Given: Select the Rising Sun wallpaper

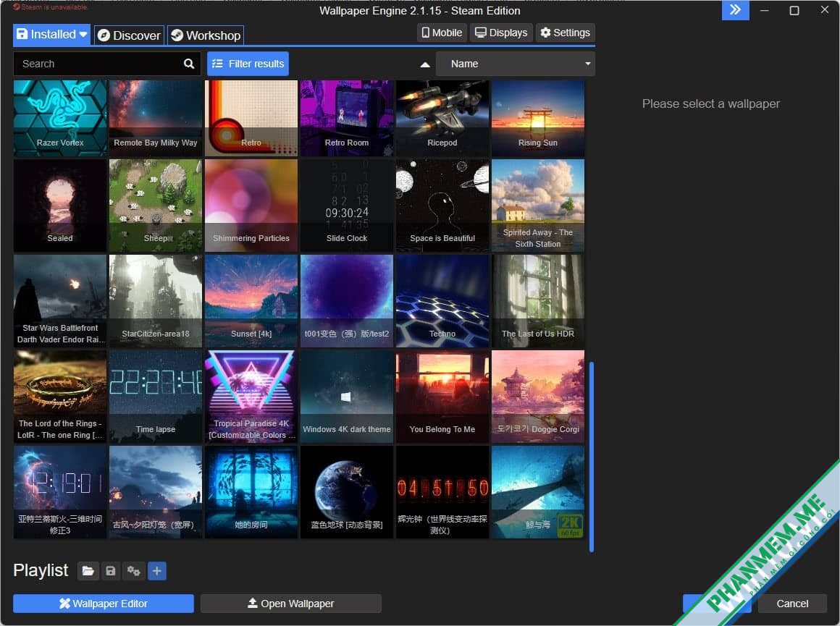Looking at the screenshot, I should click(x=538, y=119).
